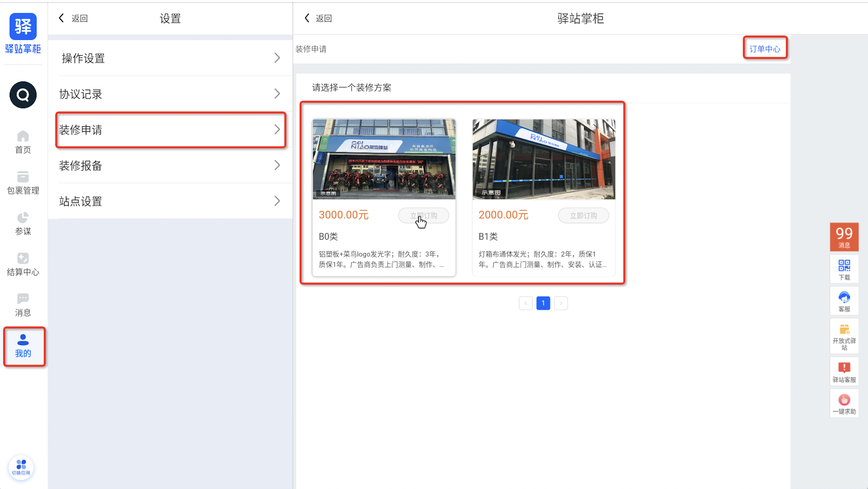Open the search icon in sidebar

coord(23,95)
